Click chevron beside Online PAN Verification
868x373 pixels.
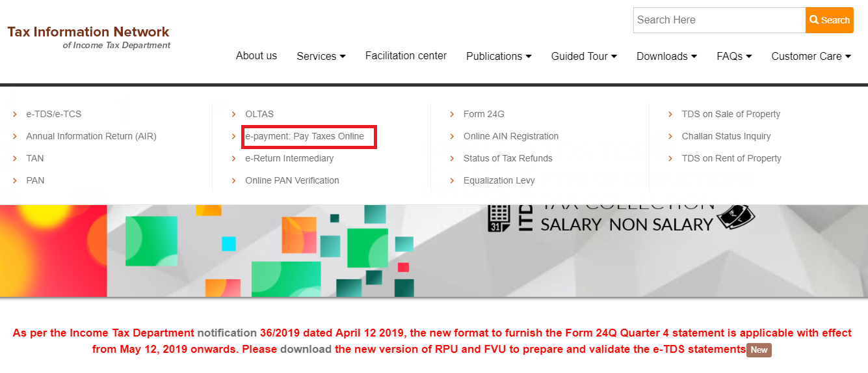[x=234, y=180]
